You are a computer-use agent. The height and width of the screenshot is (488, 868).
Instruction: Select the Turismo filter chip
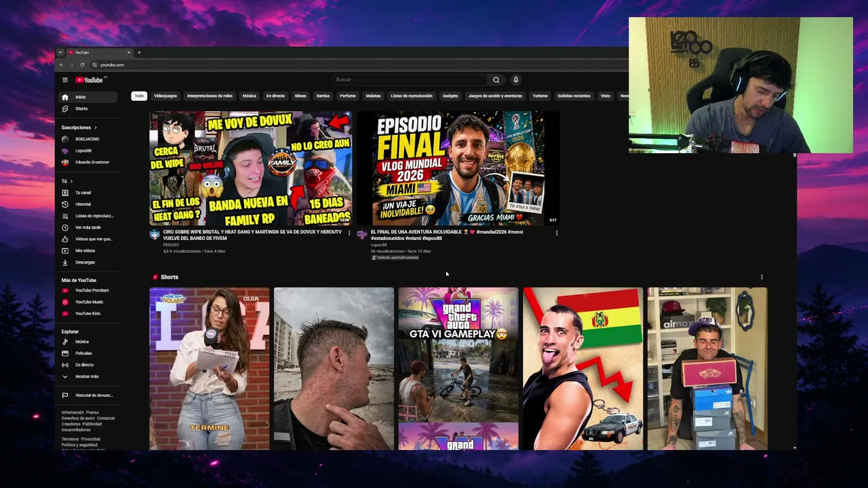(540, 96)
